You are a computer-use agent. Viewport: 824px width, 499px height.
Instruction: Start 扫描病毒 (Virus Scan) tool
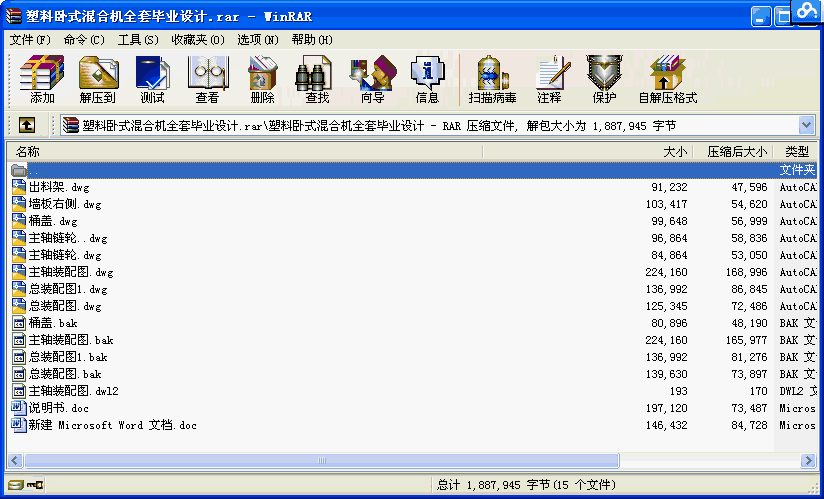[x=492, y=79]
